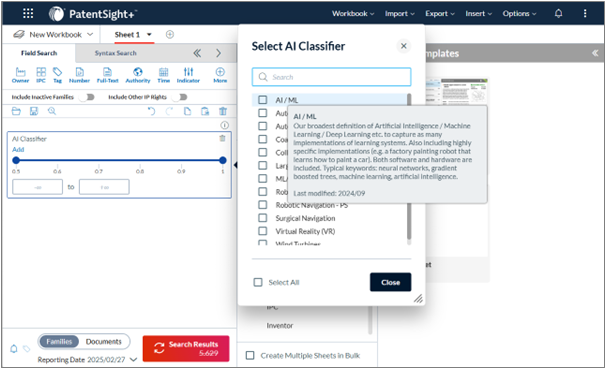Select the Indicator sliders icon
606x370 pixels.
click(188, 75)
